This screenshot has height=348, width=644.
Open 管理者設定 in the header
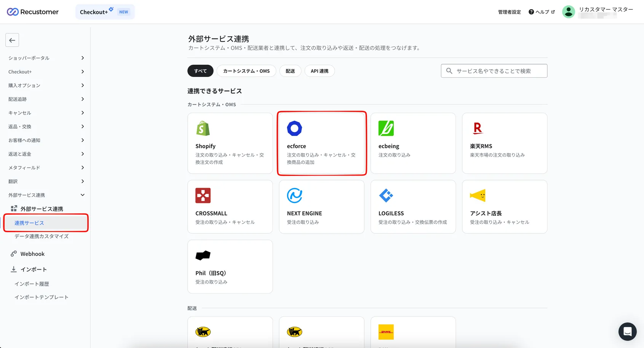tap(510, 12)
